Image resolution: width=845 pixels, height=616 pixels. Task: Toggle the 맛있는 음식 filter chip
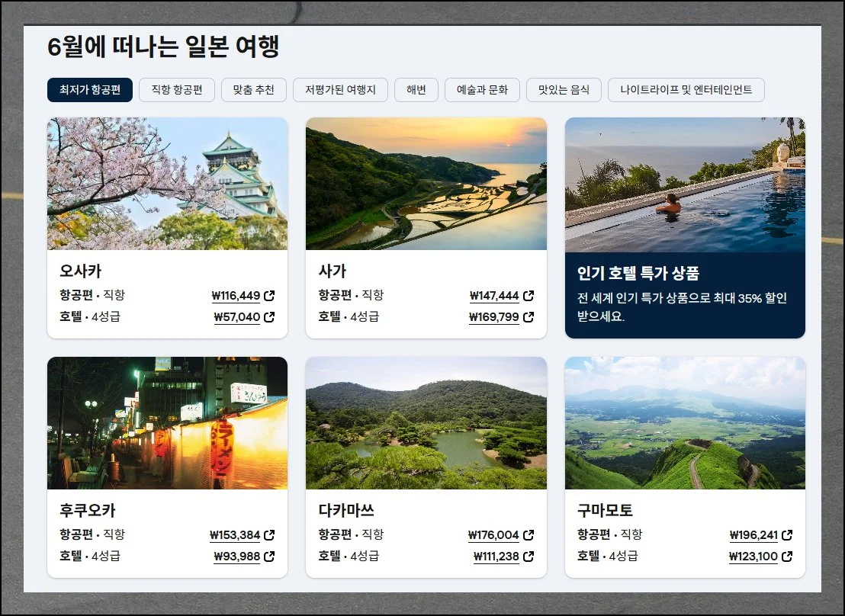click(x=564, y=90)
